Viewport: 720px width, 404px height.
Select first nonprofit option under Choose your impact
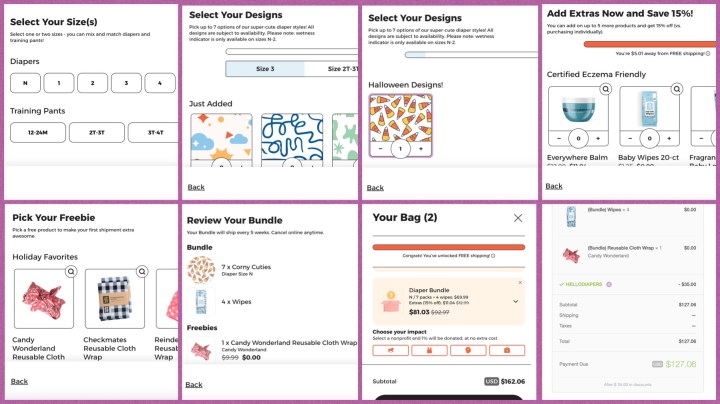[391, 350]
